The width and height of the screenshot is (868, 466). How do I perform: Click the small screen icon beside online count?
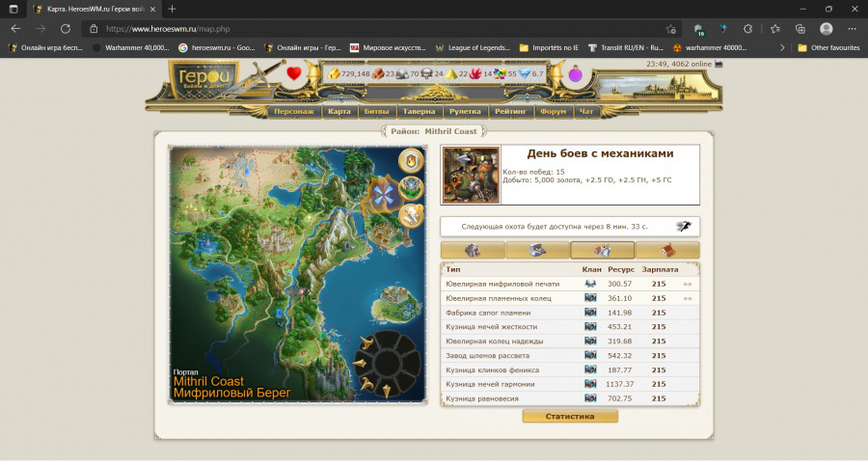pos(719,65)
